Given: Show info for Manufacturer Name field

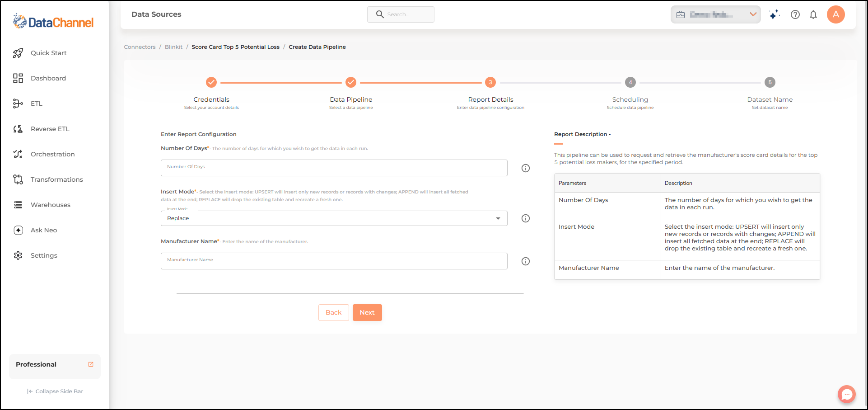Looking at the screenshot, I should pos(526,261).
